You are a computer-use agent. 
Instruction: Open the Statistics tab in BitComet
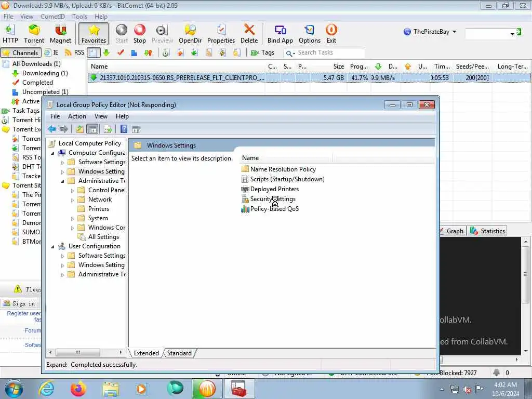[x=488, y=231]
